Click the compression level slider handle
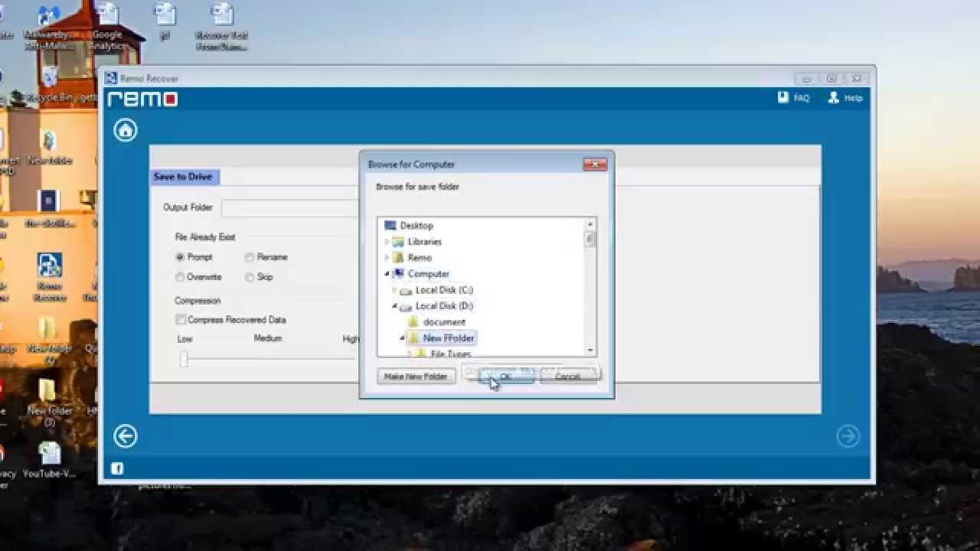 coord(184,359)
